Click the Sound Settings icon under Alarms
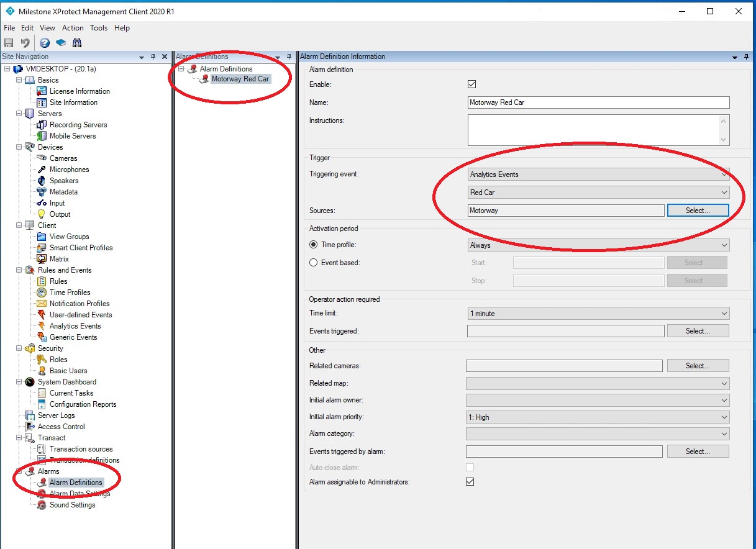Screen dimensions: 756x549 (42, 505)
